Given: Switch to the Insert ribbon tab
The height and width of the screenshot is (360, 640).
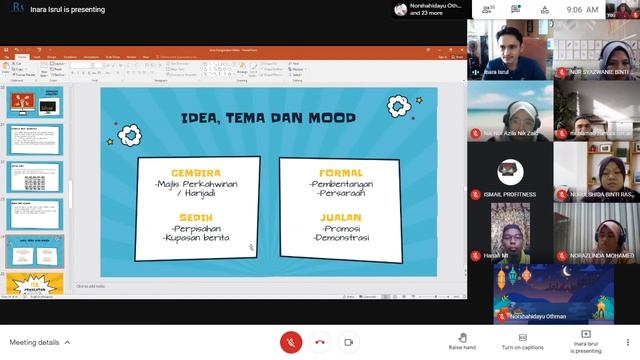Looking at the screenshot, I should click(x=37, y=57).
